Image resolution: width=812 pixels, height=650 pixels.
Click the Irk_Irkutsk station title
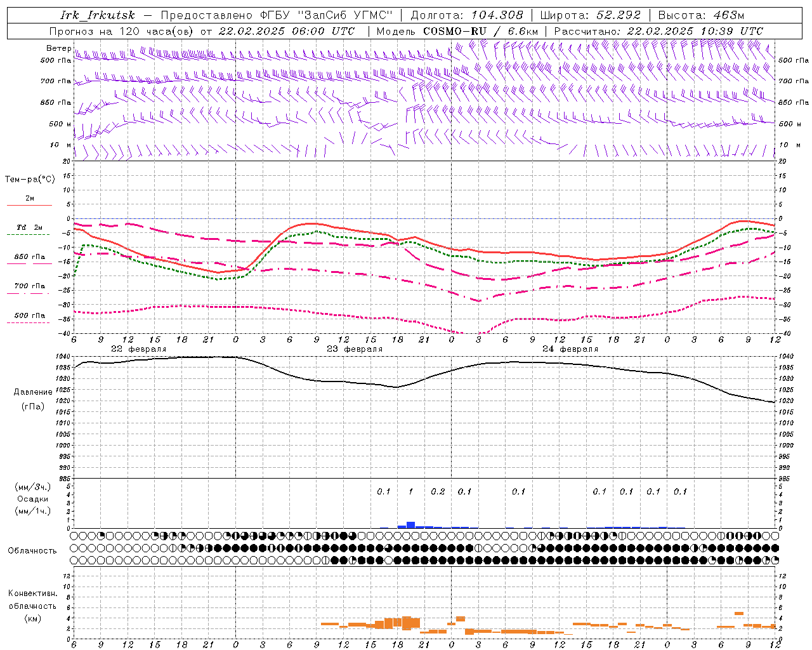[97, 15]
